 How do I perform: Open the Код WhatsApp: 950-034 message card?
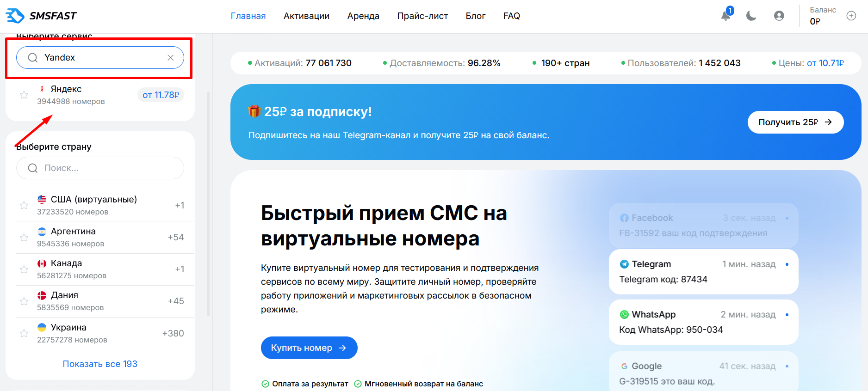tap(703, 322)
